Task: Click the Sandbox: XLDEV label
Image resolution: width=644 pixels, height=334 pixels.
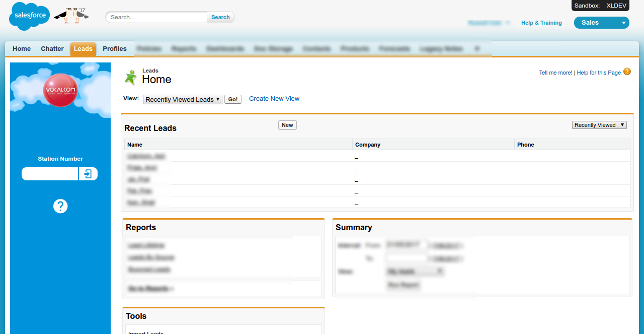Action: [x=600, y=6]
